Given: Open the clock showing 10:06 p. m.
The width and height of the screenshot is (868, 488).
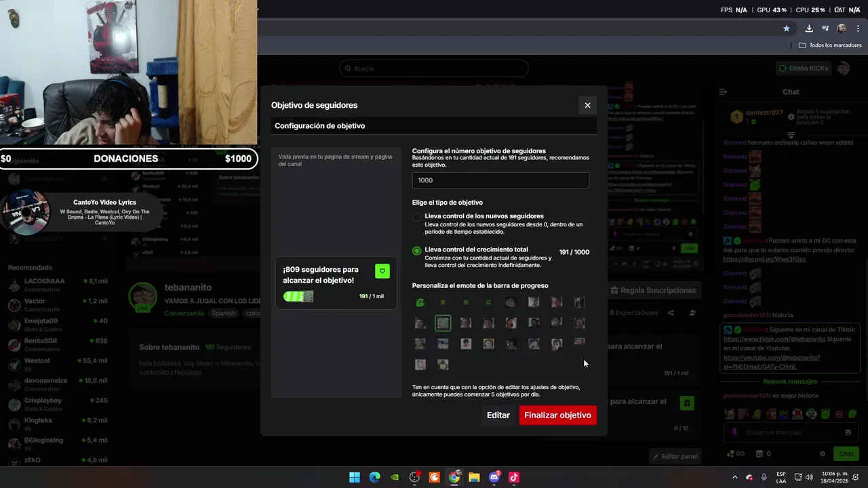Looking at the screenshot, I should point(834,477).
